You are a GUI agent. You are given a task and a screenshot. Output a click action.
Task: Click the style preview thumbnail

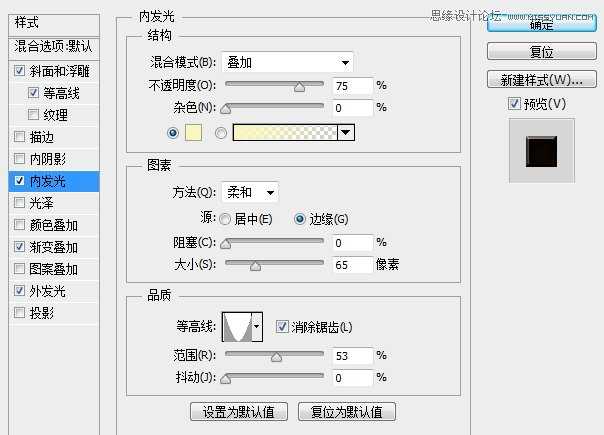pos(541,150)
